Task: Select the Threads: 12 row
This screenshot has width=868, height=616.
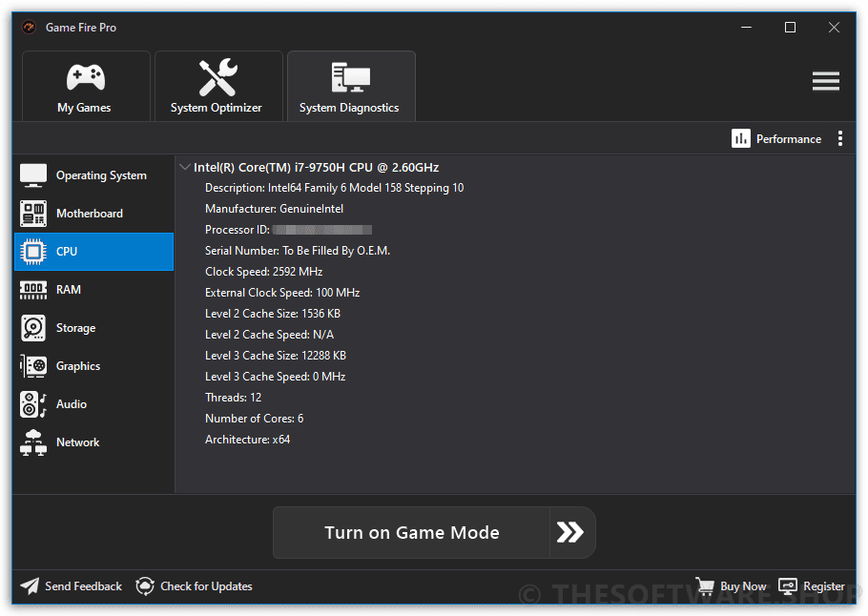Action: coord(233,398)
